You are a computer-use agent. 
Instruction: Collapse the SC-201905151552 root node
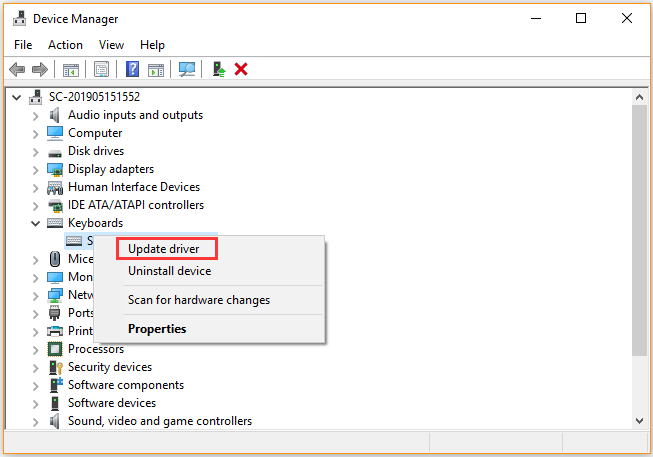19,97
